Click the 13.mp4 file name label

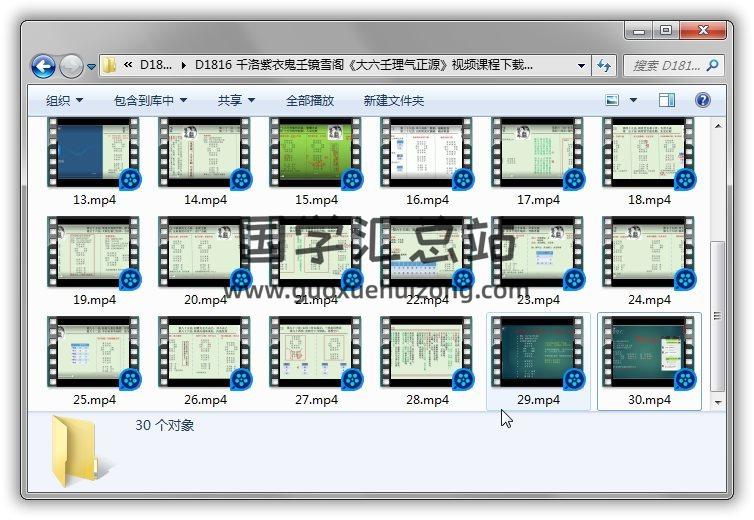click(94, 200)
